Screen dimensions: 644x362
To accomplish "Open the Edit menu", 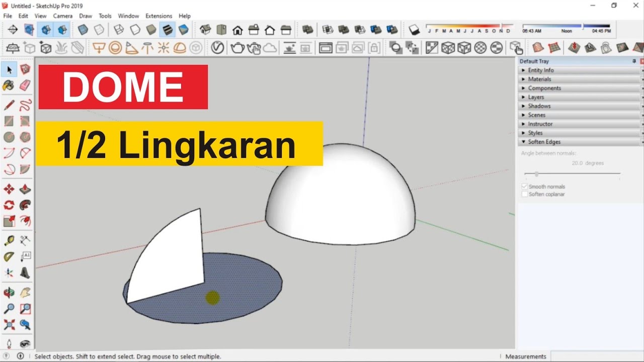I will tap(23, 16).
